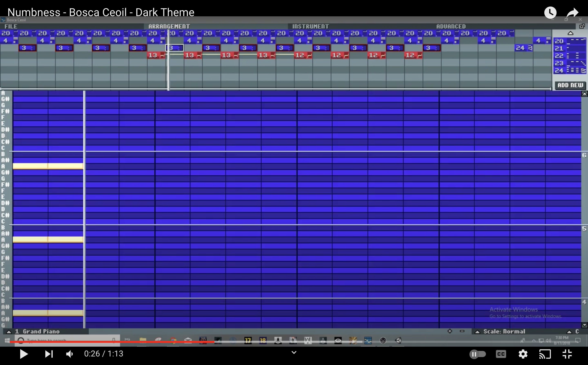This screenshot has height=365, width=588.
Task: Click the lowest highlighted A note
Action: [x=48, y=313]
